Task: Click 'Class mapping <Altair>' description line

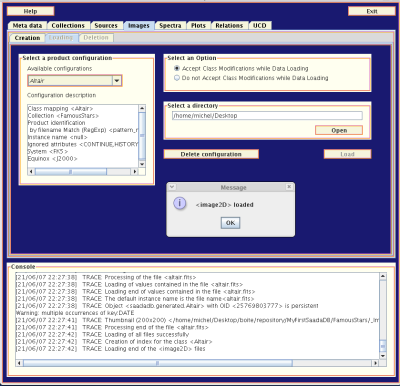Action: tap(60, 109)
